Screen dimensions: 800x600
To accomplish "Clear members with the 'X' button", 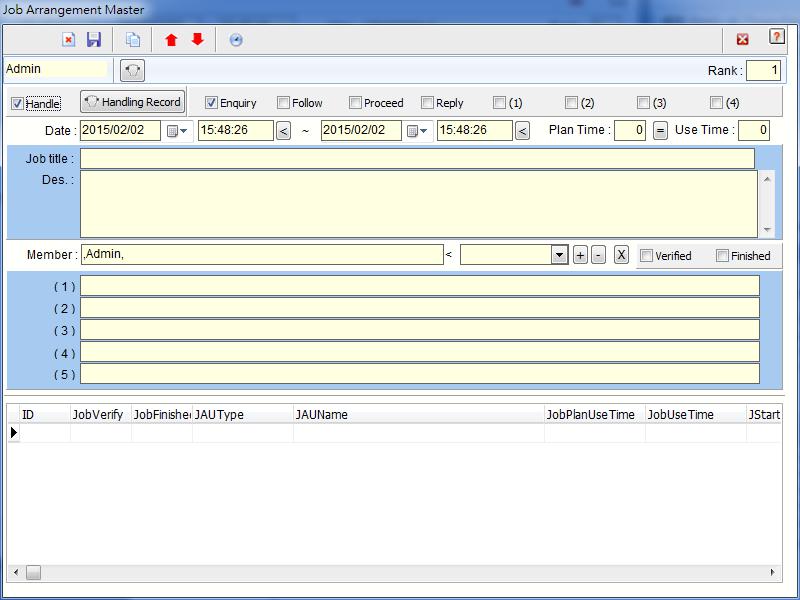I will (621, 255).
